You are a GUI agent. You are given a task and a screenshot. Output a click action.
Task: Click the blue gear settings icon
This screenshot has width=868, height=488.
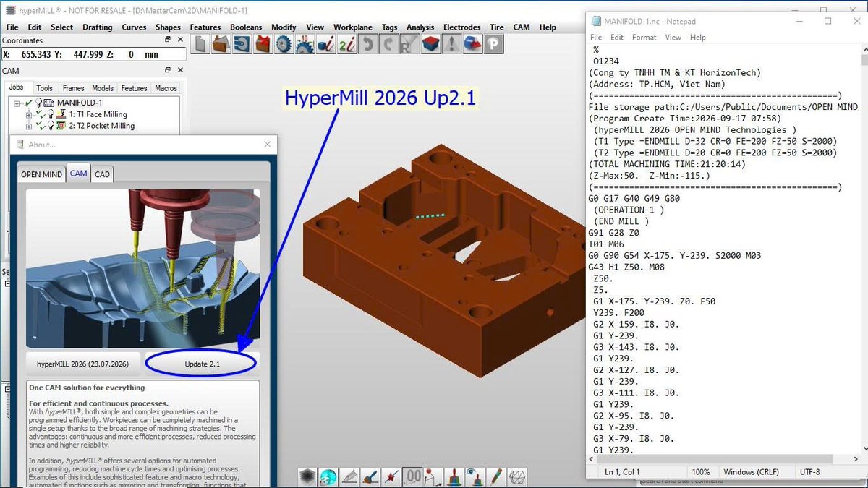coord(284,45)
